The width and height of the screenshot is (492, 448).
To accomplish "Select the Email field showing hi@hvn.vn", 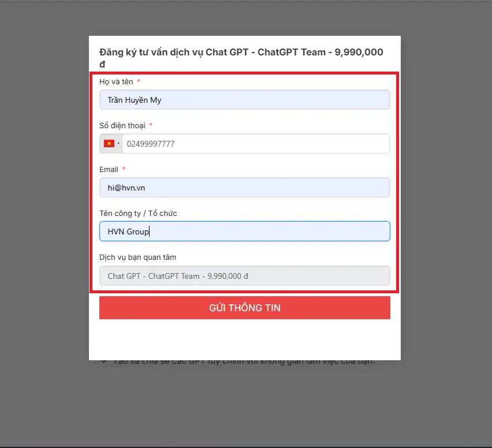I will [x=245, y=187].
